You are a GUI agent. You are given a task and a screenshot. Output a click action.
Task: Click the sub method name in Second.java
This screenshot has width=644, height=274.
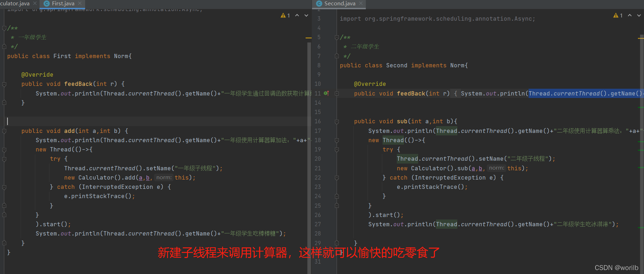click(402, 122)
